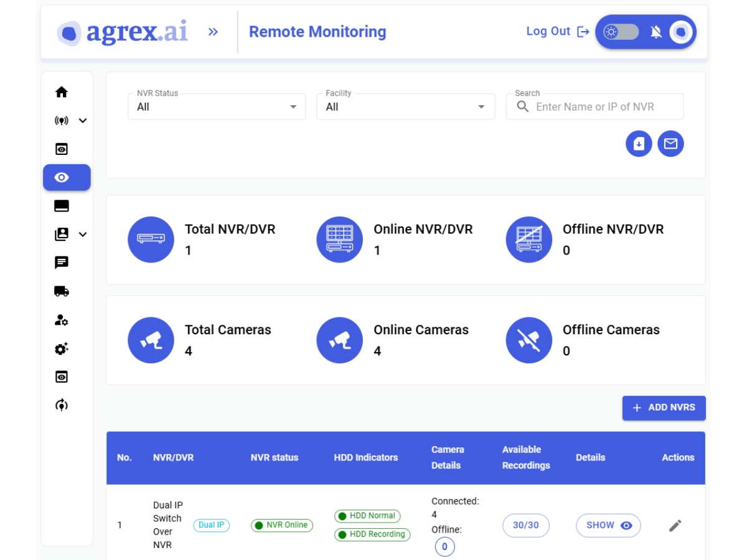Open the user profile avatar

[681, 32]
